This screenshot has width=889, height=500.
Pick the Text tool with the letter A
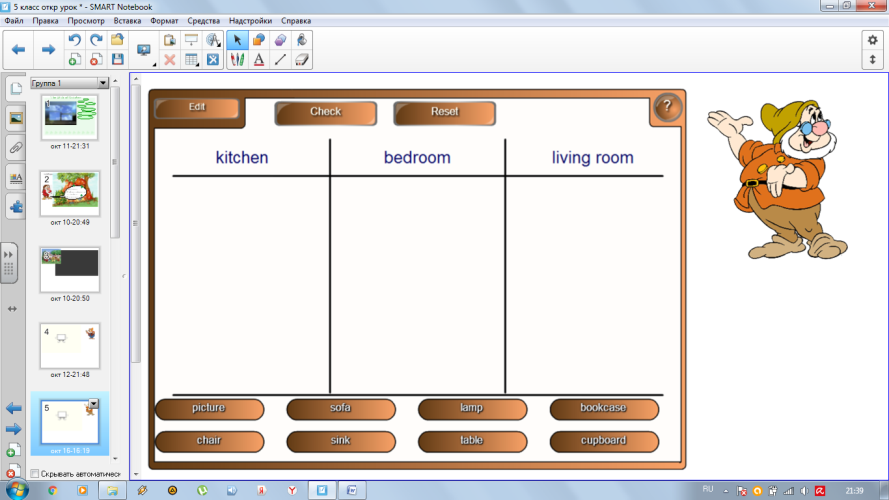tap(259, 60)
